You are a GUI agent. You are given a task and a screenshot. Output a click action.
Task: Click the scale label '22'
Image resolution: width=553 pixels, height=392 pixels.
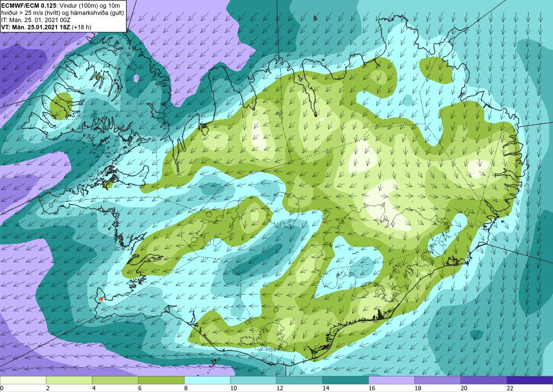coord(510,388)
